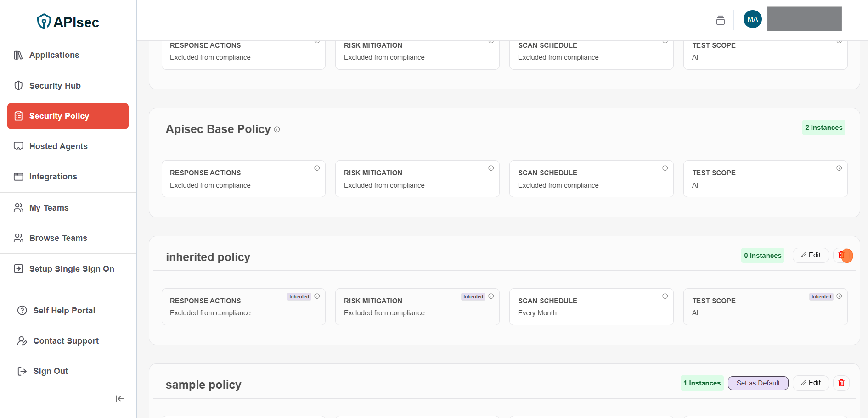Image resolution: width=868 pixels, height=418 pixels.
Task: Set sample policy as default
Action: click(758, 383)
